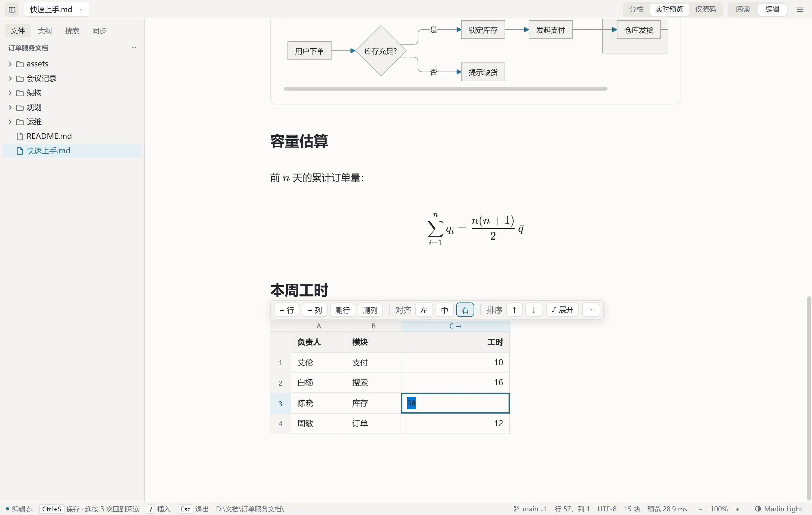Switch to 阅读 reading mode
This screenshot has height=515, width=812.
point(743,9)
